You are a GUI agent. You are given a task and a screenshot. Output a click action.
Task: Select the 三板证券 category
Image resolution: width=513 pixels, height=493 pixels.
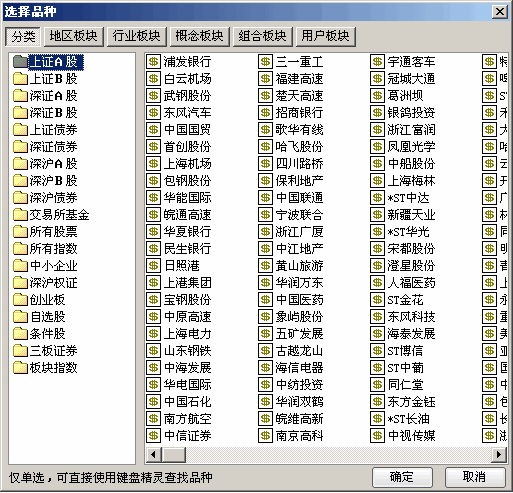[x=53, y=351]
